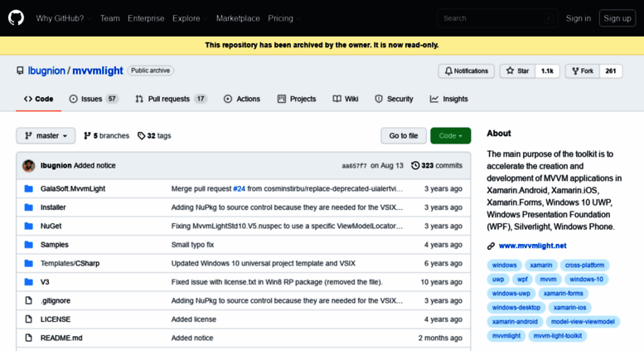Switch to the Pull requests tab

click(x=172, y=99)
